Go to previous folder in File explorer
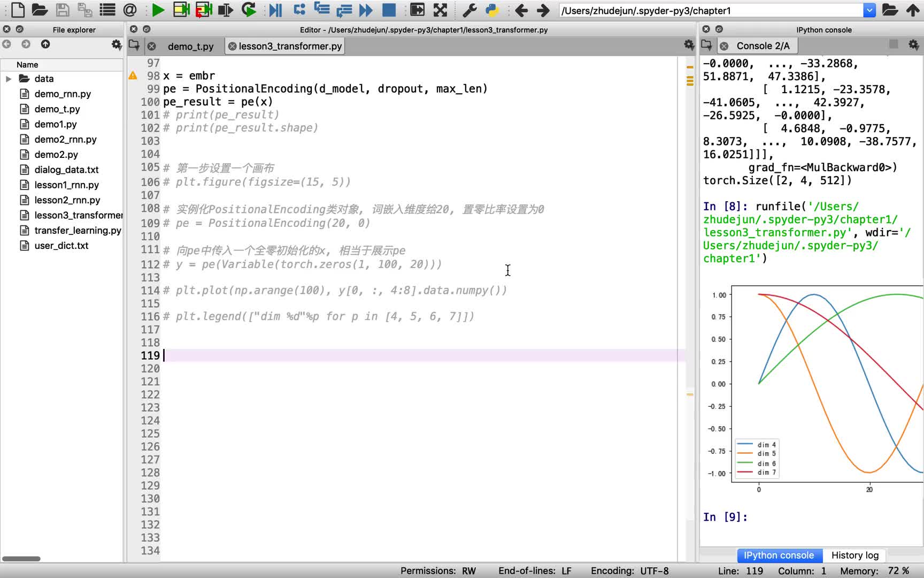The width and height of the screenshot is (924, 578). click(7, 44)
